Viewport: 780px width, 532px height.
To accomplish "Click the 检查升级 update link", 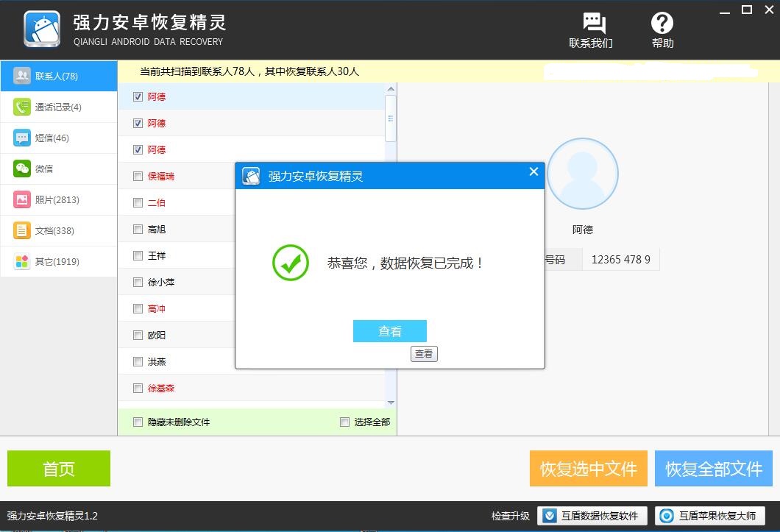I will [509, 515].
